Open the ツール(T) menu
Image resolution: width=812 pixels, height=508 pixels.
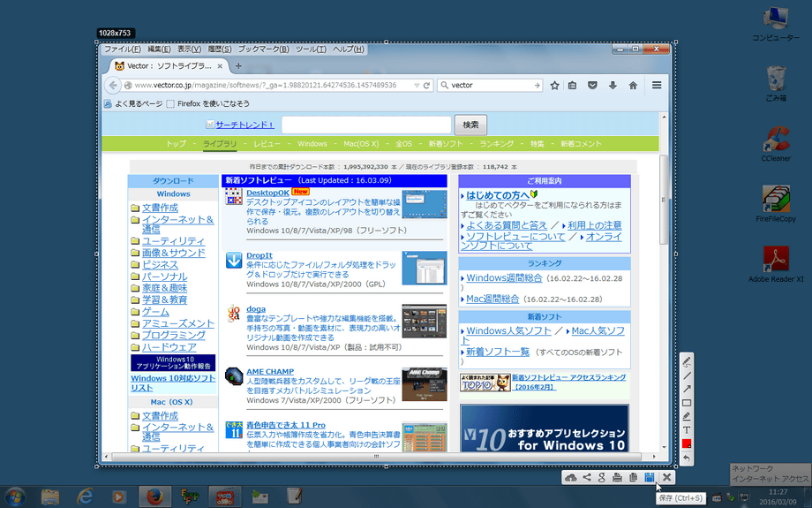coord(311,49)
